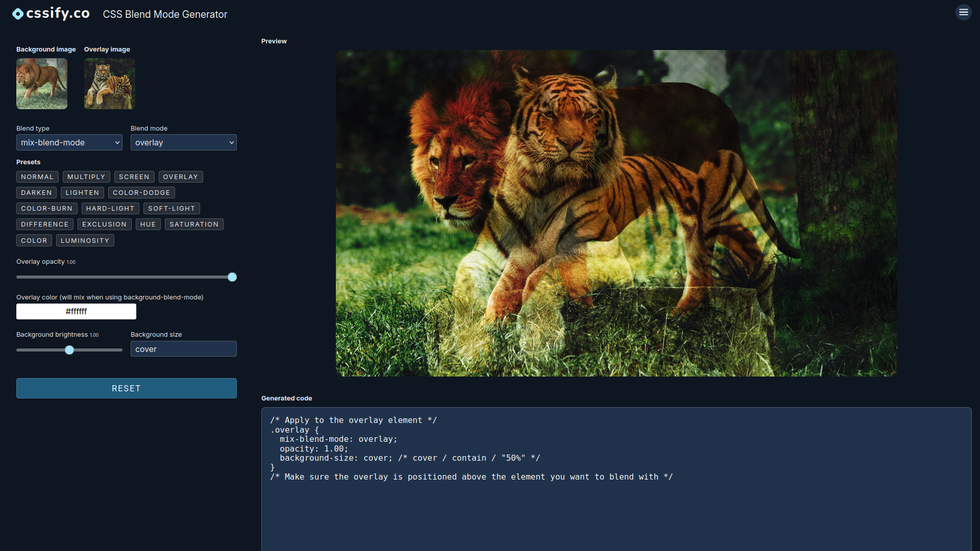The width and height of the screenshot is (980, 551).
Task: Select the MULTIPLY blend preset
Action: [86, 177]
